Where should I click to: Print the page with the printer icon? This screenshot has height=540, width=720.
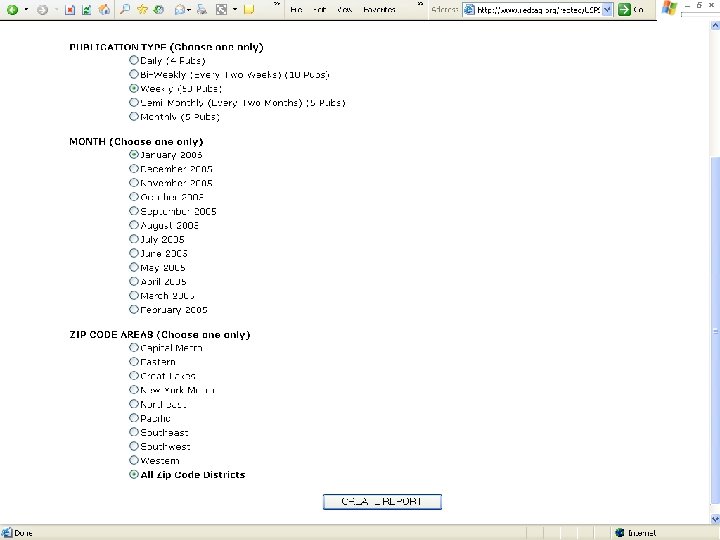[202, 9]
